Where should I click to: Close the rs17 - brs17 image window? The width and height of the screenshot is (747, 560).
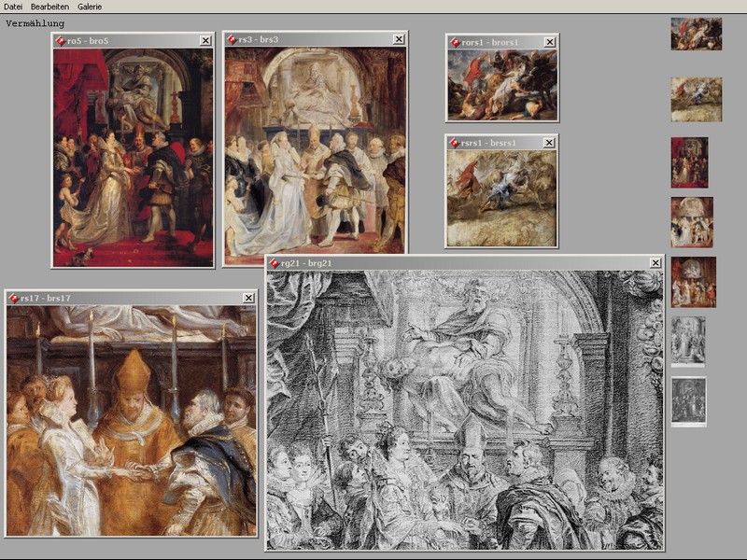(x=248, y=298)
